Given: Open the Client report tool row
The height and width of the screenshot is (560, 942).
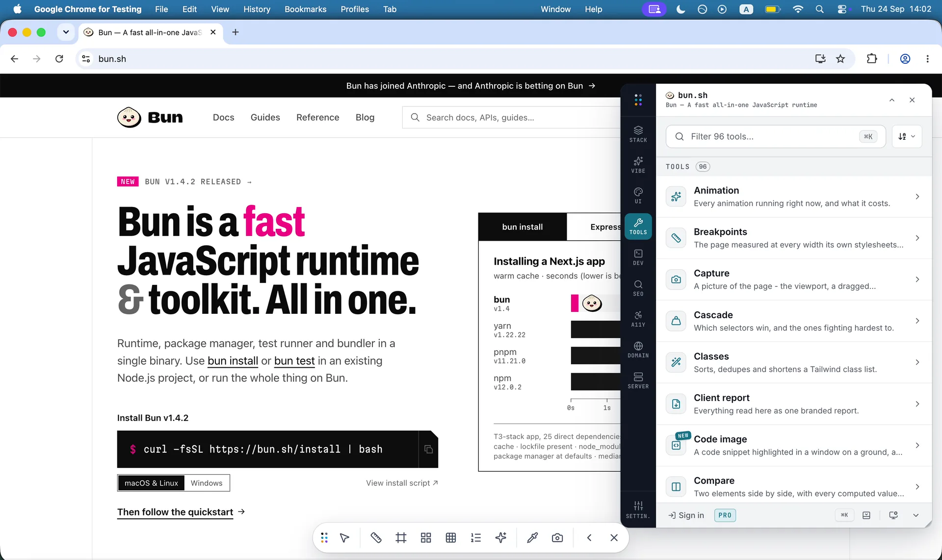Looking at the screenshot, I should pyautogui.click(x=794, y=404).
